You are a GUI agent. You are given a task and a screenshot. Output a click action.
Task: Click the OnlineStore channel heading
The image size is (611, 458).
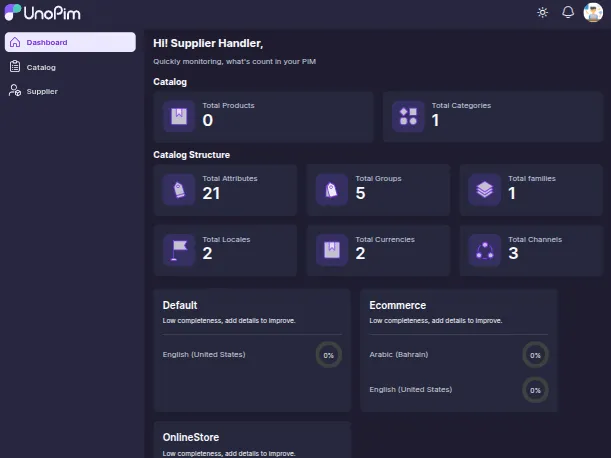(x=191, y=437)
